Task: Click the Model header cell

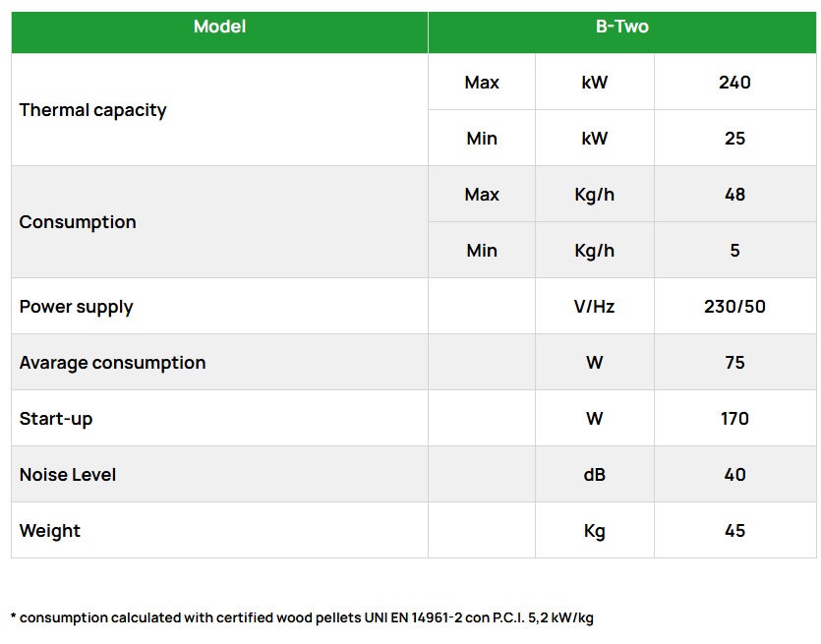Action: click(x=219, y=27)
